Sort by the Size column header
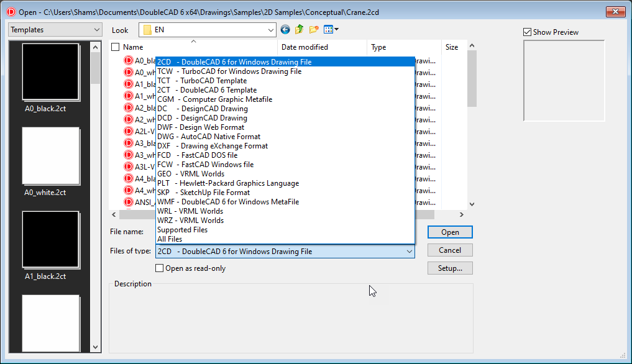 coord(451,47)
